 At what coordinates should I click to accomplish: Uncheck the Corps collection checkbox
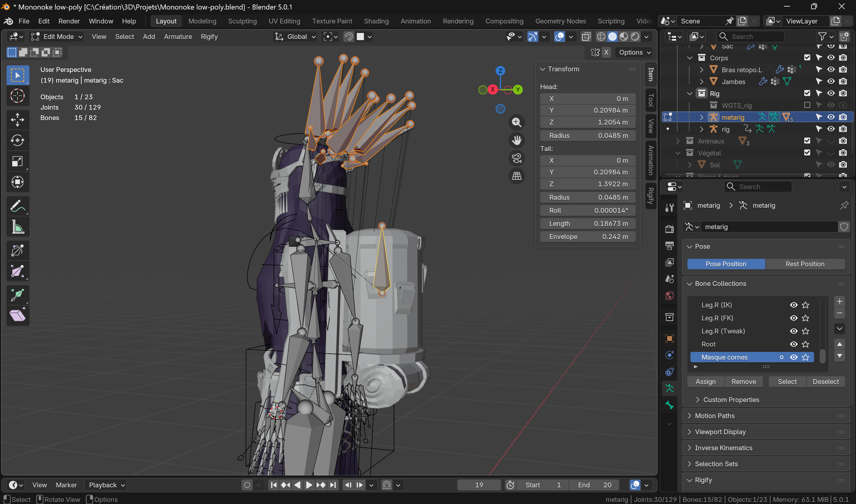pyautogui.click(x=807, y=57)
